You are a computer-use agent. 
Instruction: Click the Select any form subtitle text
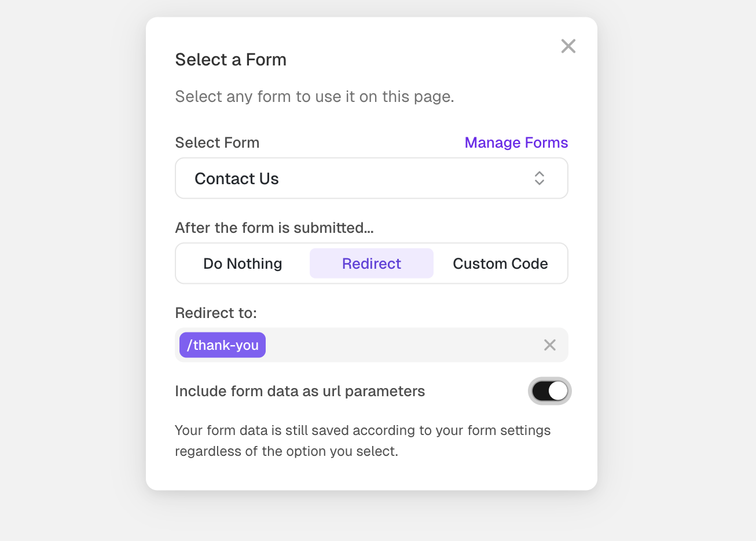pos(314,96)
